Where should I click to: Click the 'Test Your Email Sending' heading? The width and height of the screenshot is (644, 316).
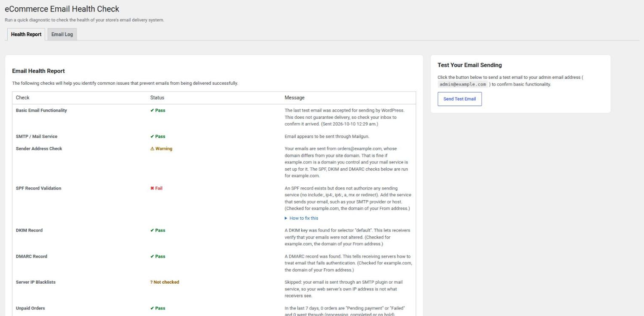tap(470, 65)
